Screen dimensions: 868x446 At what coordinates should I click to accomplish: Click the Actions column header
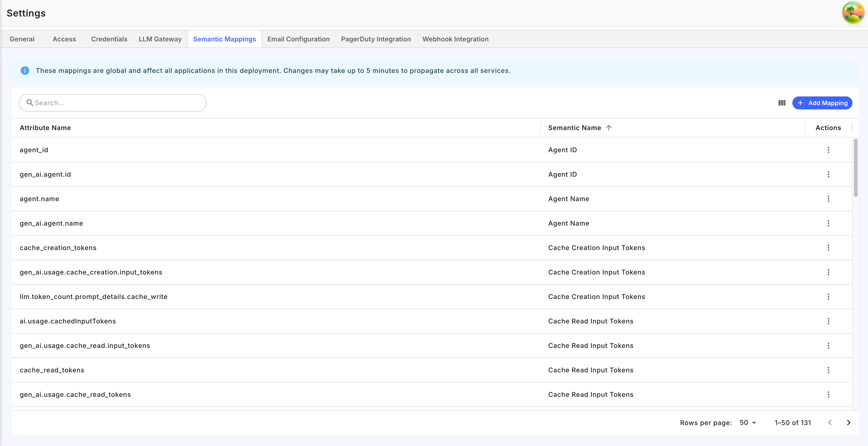pyautogui.click(x=828, y=128)
